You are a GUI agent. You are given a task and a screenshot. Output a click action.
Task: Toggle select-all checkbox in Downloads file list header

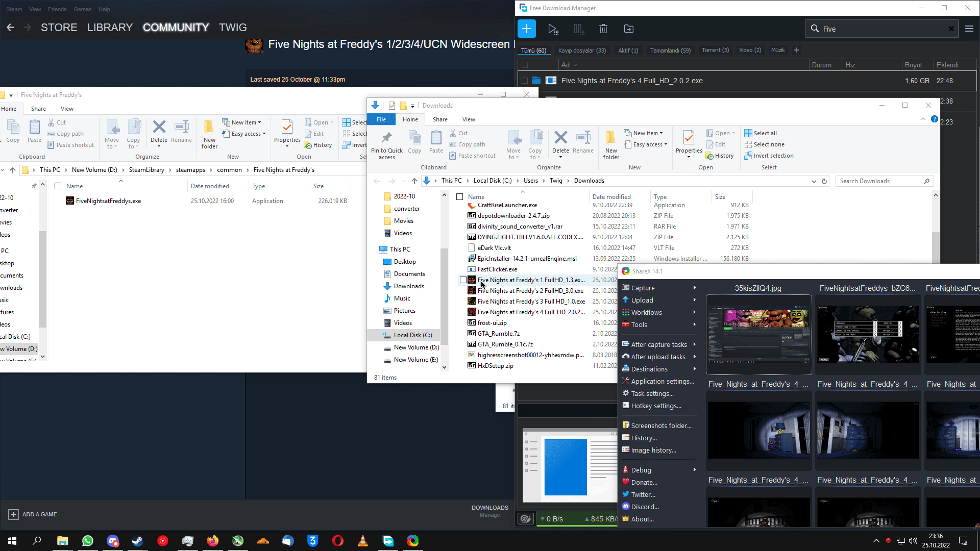click(x=460, y=197)
